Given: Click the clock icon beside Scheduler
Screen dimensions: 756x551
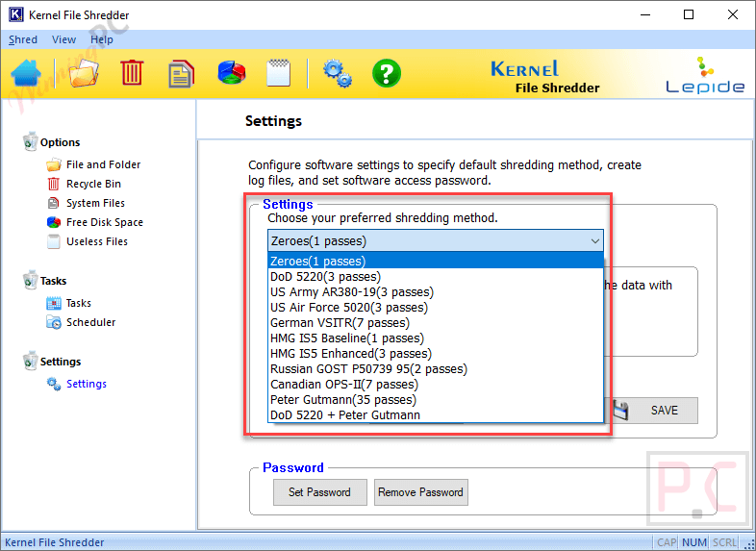Looking at the screenshot, I should (x=54, y=322).
